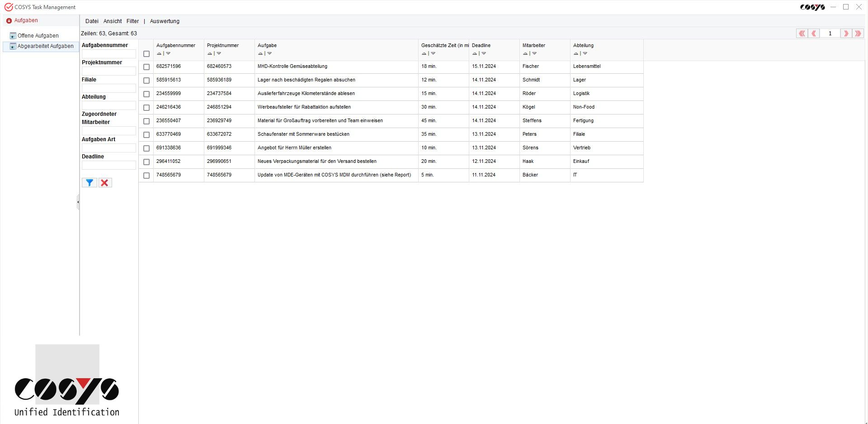868x424 pixels.
Task: Open the Ansicht menu
Action: coord(113,21)
